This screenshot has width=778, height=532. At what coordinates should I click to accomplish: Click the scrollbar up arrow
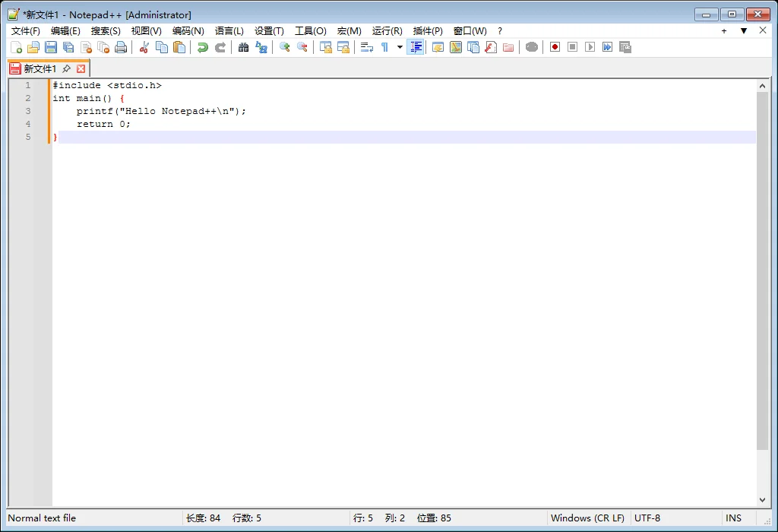[x=763, y=86]
